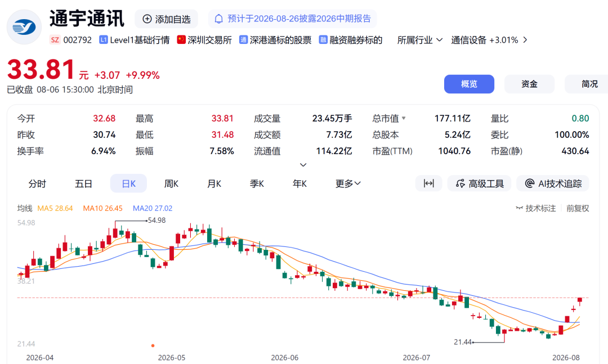Click the latest red candlestick on chart
608x364 pixels.
pos(580,300)
